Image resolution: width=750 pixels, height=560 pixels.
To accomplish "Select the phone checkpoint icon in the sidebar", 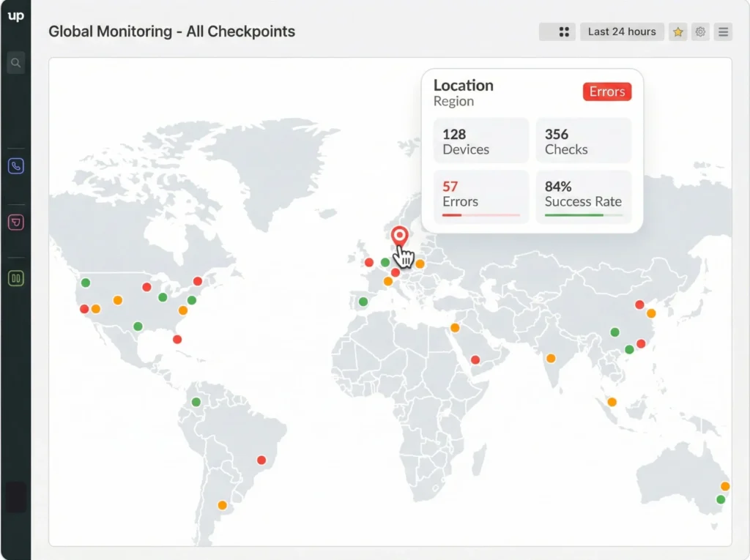I will pos(15,165).
